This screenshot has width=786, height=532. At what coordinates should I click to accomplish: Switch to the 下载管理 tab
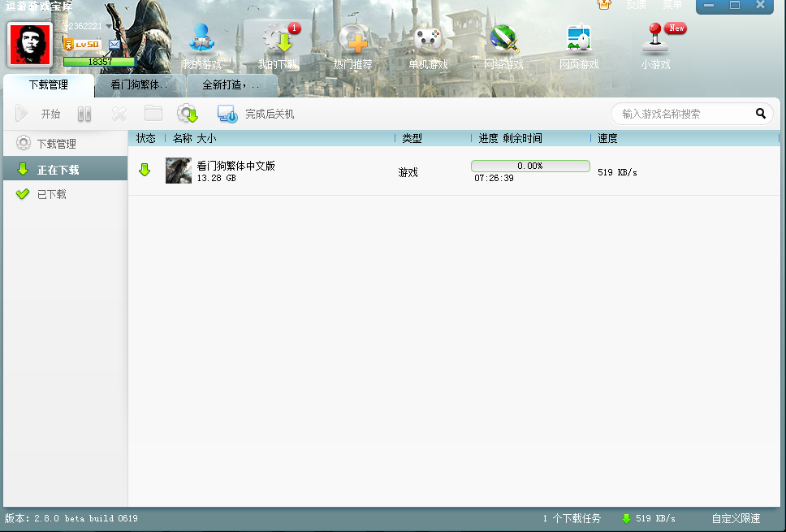[49, 84]
